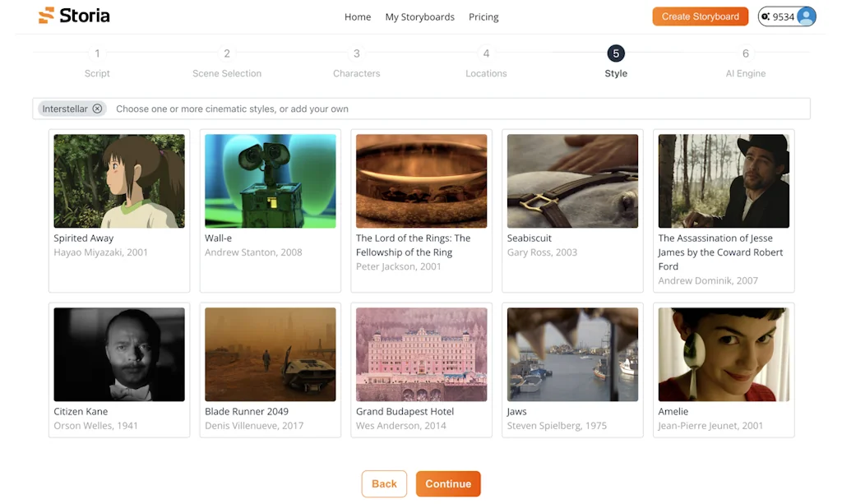The height and width of the screenshot is (504, 842).
Task: Navigate to step 4 Locations
Action: pos(486,54)
